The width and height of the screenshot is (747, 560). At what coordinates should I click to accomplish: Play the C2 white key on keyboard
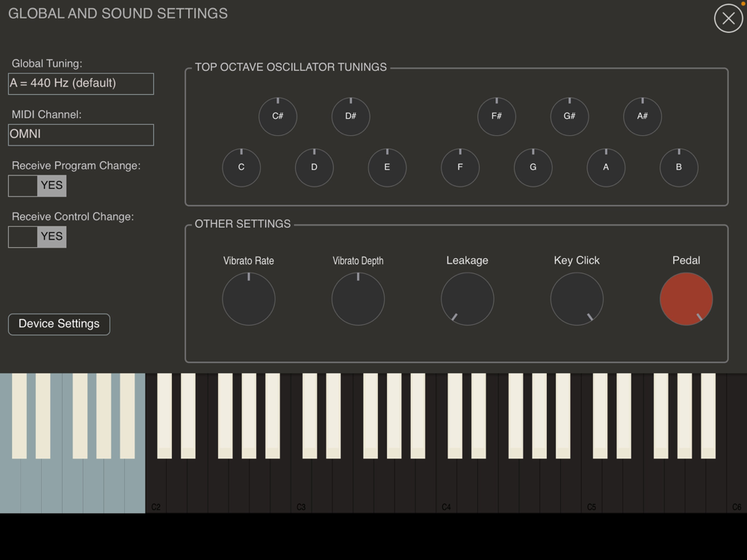[156, 486]
